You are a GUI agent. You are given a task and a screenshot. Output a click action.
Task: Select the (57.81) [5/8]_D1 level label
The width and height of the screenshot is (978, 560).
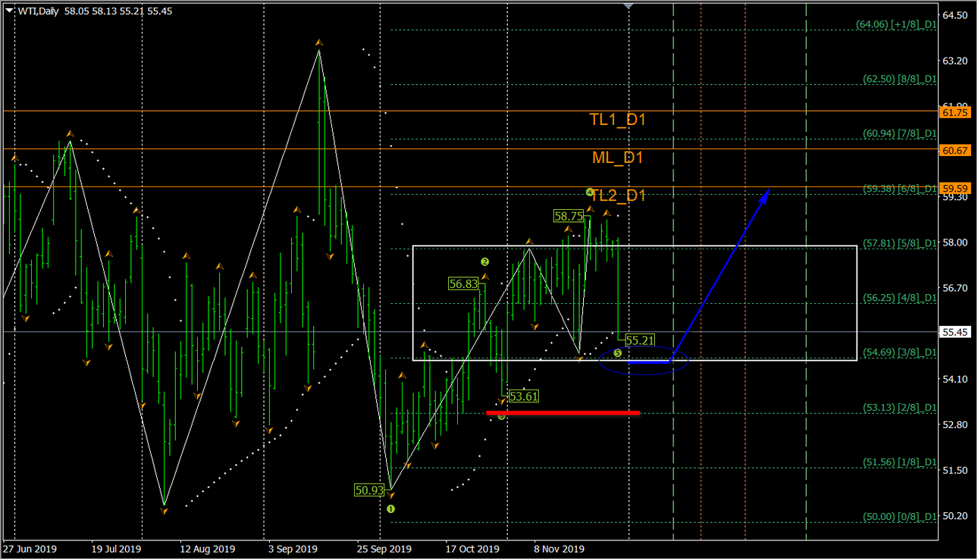tap(901, 243)
